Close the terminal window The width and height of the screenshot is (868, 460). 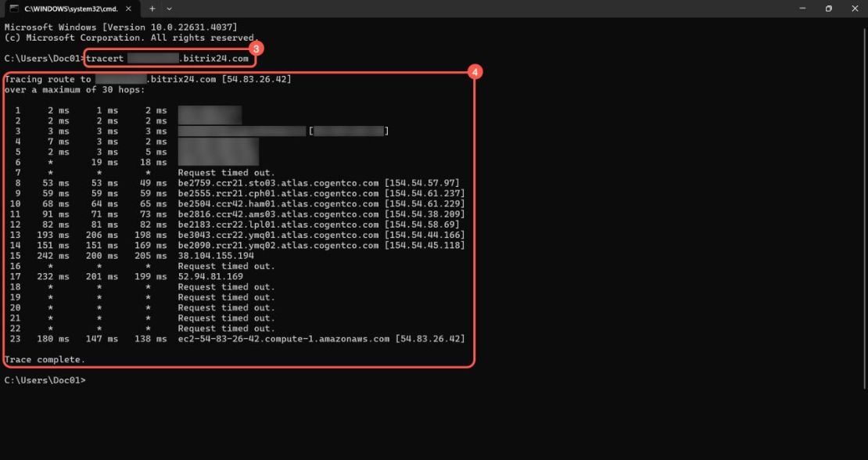coord(854,9)
